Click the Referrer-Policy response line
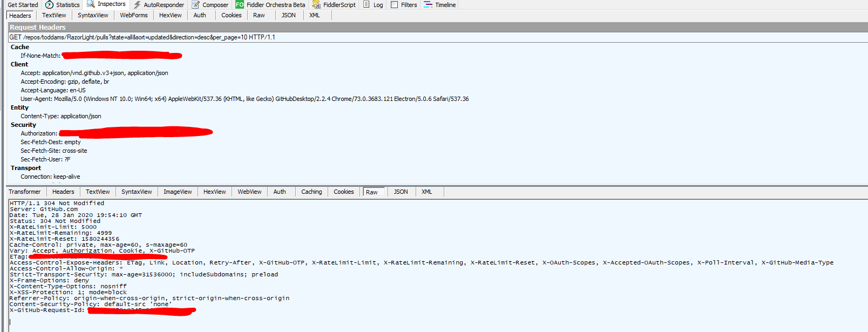 point(150,299)
